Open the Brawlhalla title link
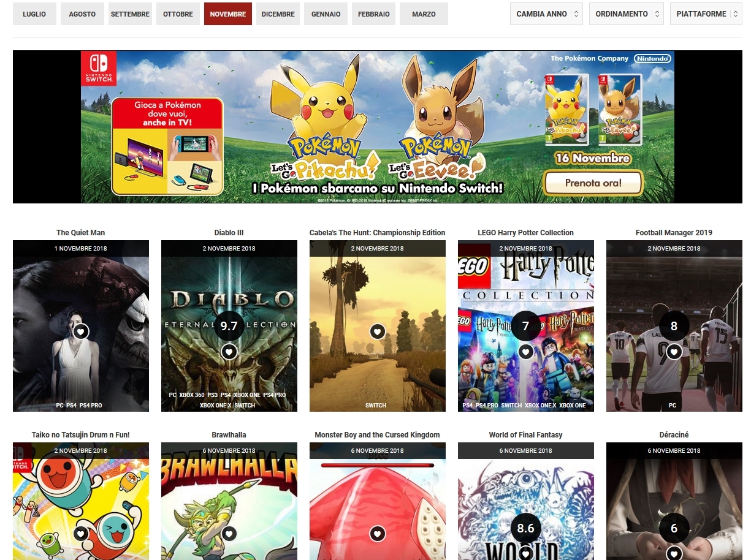Screen dimensions: 751x560 [x=229, y=435]
